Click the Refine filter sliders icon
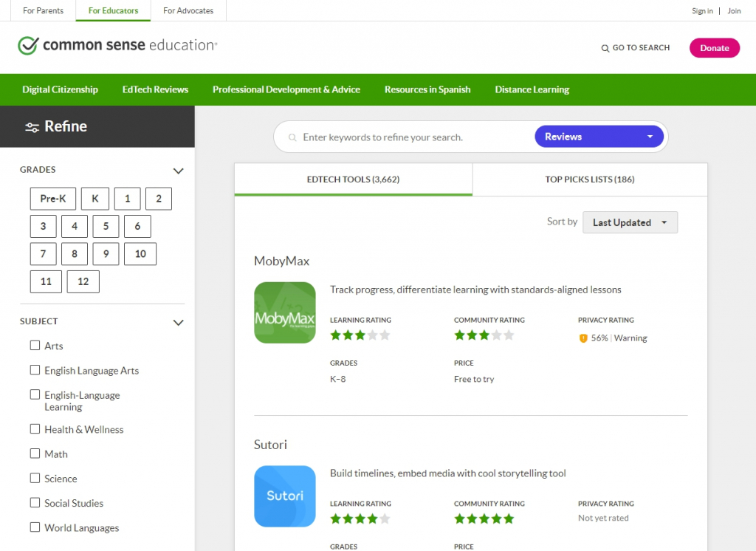The image size is (756, 551). [32, 127]
